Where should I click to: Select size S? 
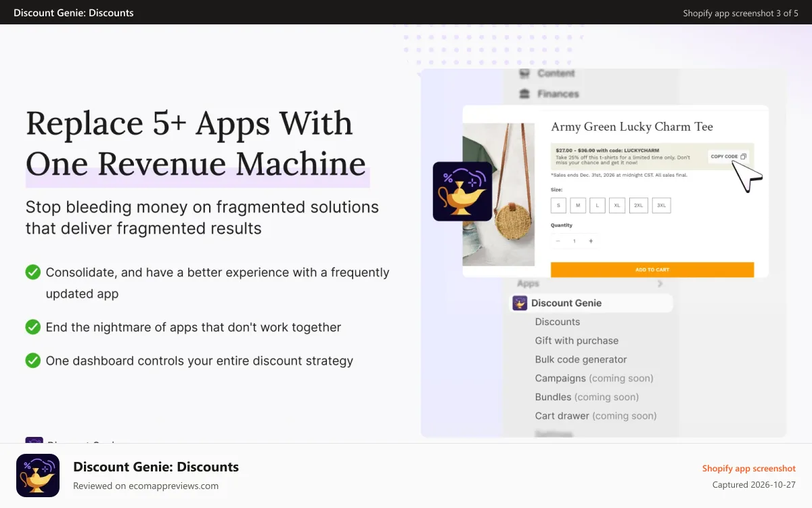click(x=558, y=205)
